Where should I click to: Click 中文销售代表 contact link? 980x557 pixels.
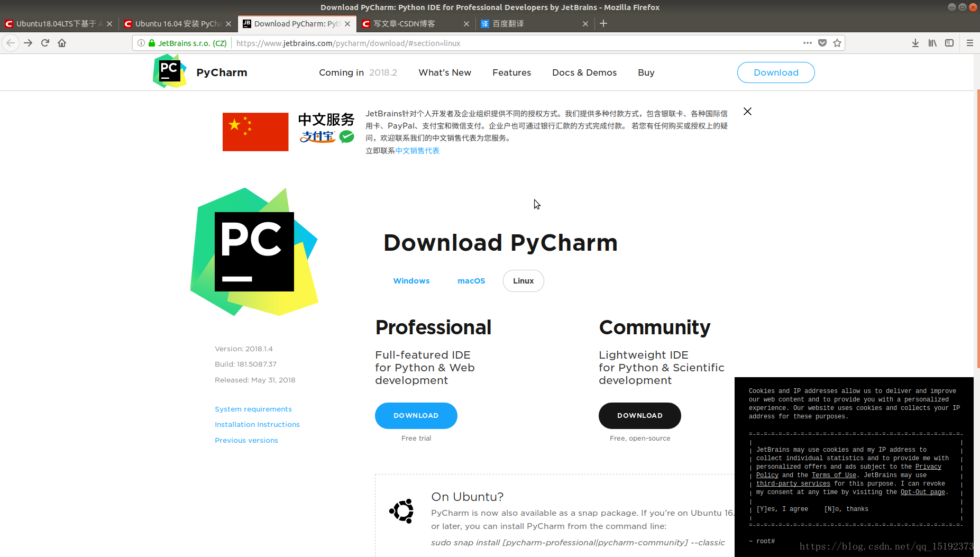tap(417, 151)
